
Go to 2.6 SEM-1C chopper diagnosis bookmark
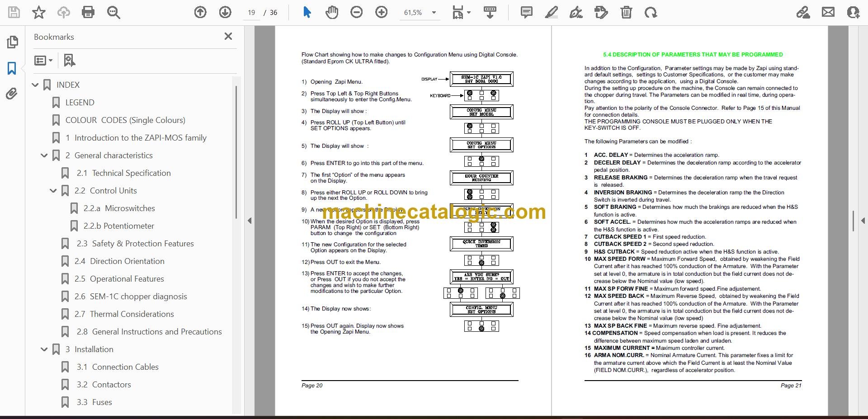tap(131, 297)
